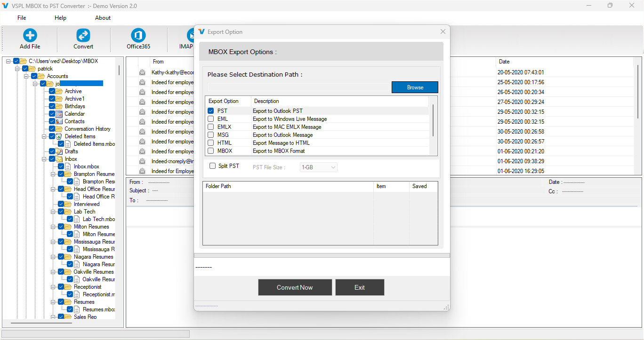Collapse the Inbox tree node
The height and width of the screenshot is (340, 644).
pyautogui.click(x=44, y=159)
